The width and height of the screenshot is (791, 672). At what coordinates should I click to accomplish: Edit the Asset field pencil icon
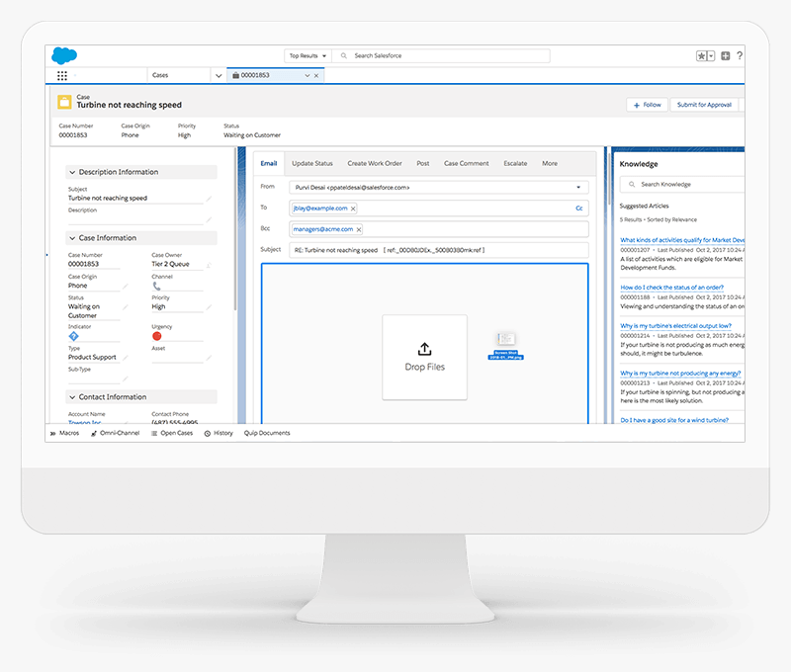point(209,358)
